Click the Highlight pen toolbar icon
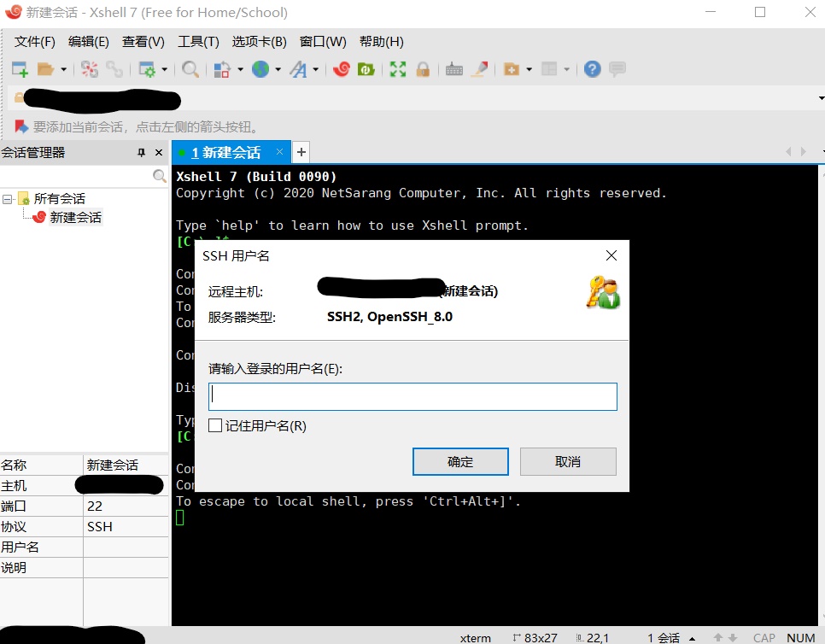The width and height of the screenshot is (825, 644). click(479, 69)
